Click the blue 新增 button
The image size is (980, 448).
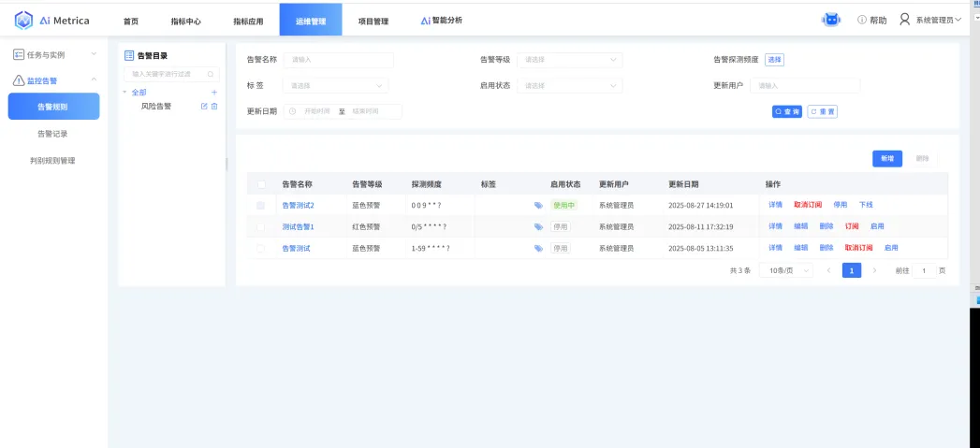click(x=886, y=158)
